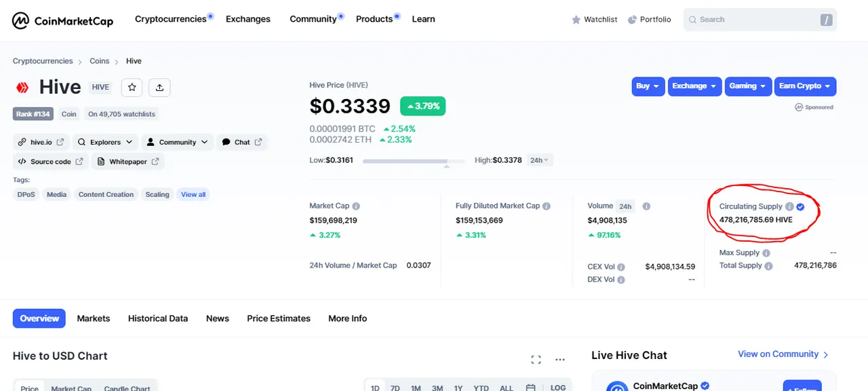This screenshot has width=868, height=391.
Task: Open hive.io website link
Action: (x=41, y=142)
